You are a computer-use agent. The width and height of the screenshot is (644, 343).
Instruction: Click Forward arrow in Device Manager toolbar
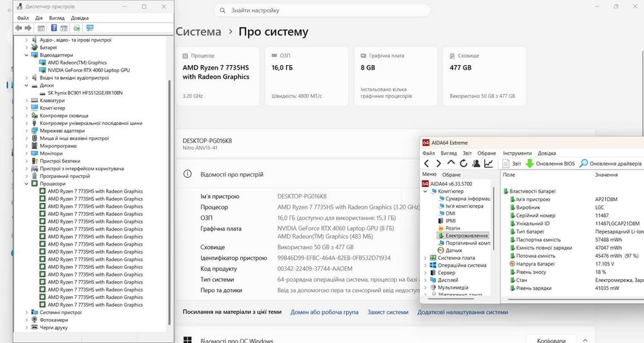click(28, 28)
